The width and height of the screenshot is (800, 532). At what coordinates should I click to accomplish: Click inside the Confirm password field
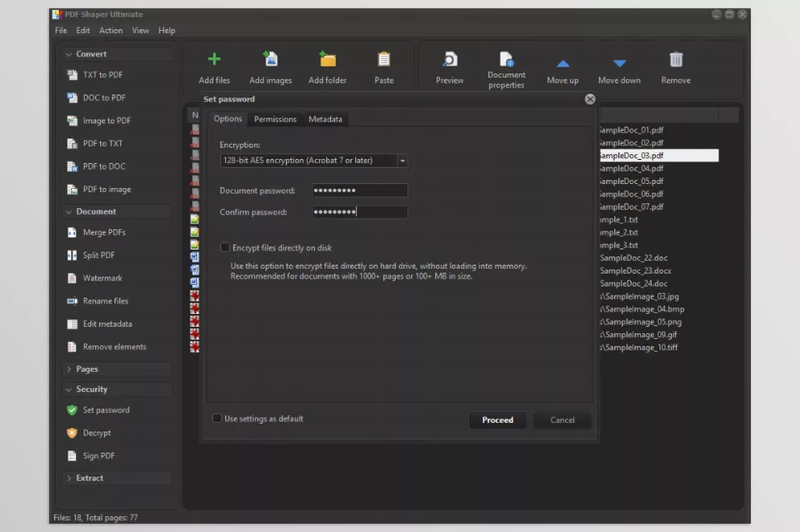(x=358, y=211)
